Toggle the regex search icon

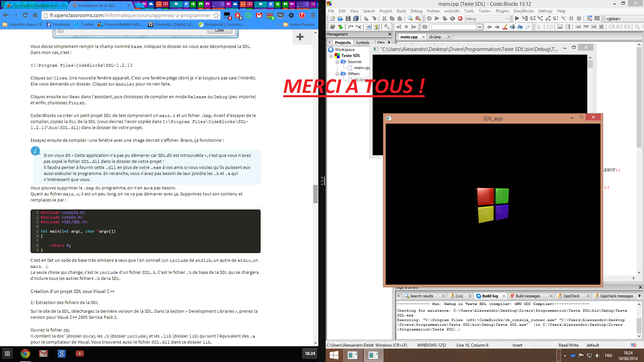point(528,27)
